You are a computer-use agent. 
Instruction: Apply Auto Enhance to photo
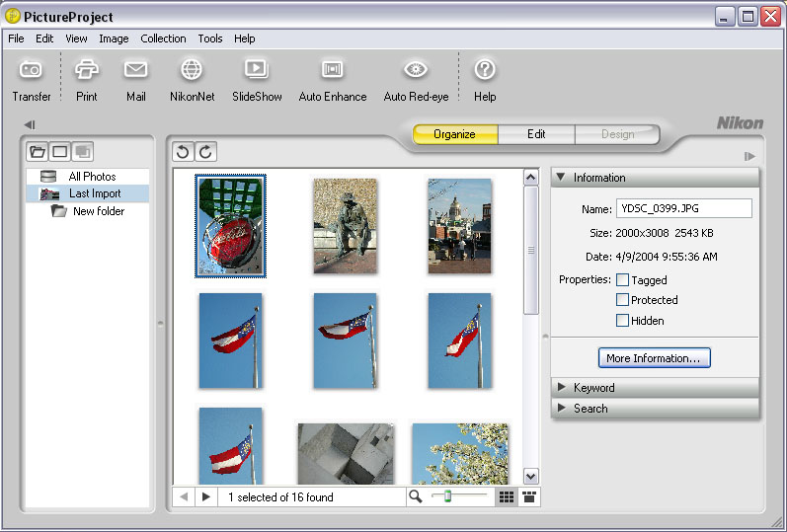333,70
